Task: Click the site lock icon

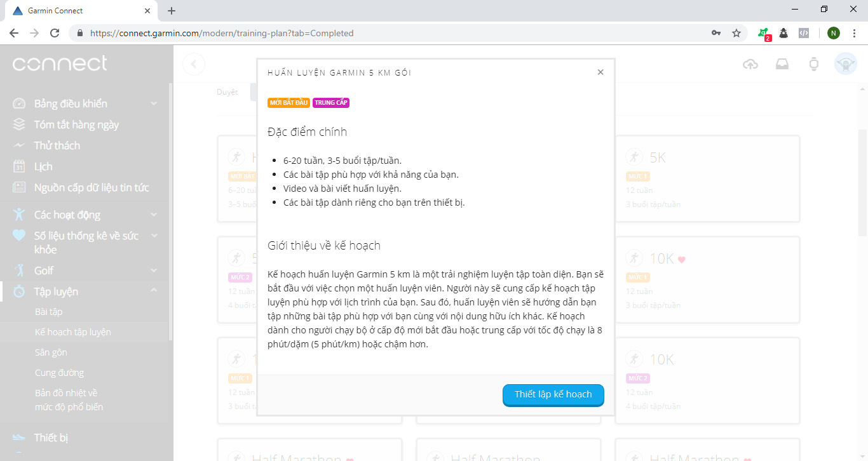Action: [80, 33]
